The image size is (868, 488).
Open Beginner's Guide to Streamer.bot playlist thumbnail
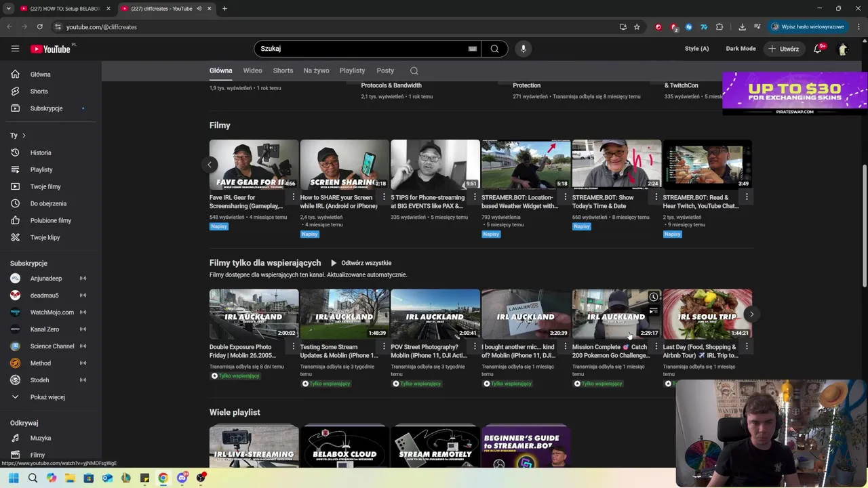[526, 445]
